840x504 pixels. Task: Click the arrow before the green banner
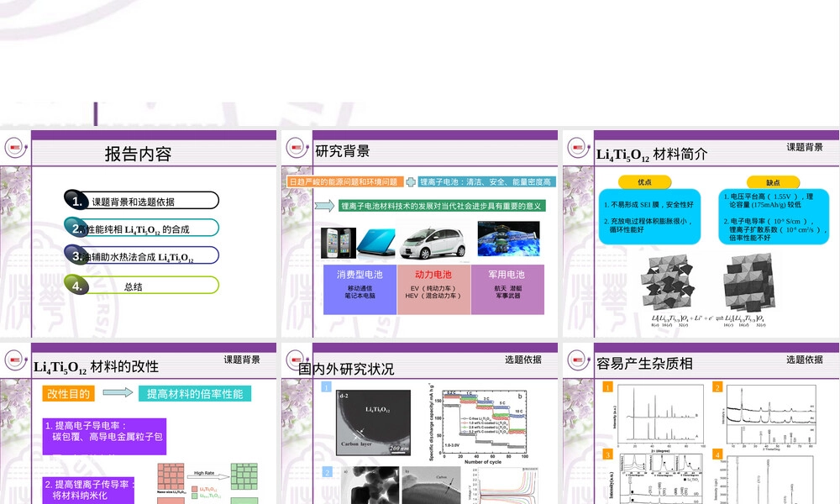click(324, 206)
